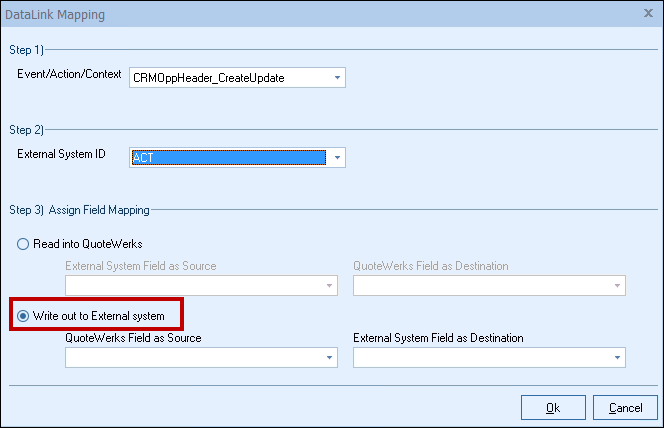This screenshot has height=428, width=664.
Task: Expand the External System ID dropdown arrow
Action: click(337, 158)
